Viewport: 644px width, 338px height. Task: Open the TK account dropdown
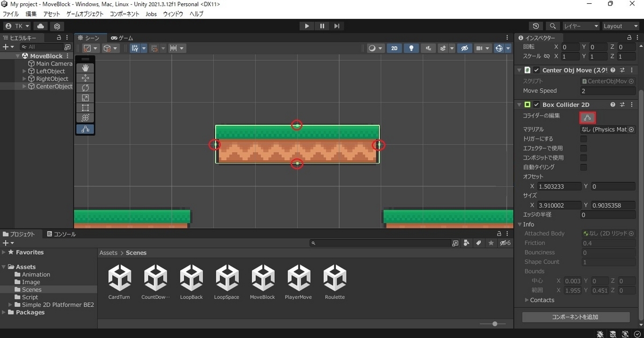[x=17, y=26]
